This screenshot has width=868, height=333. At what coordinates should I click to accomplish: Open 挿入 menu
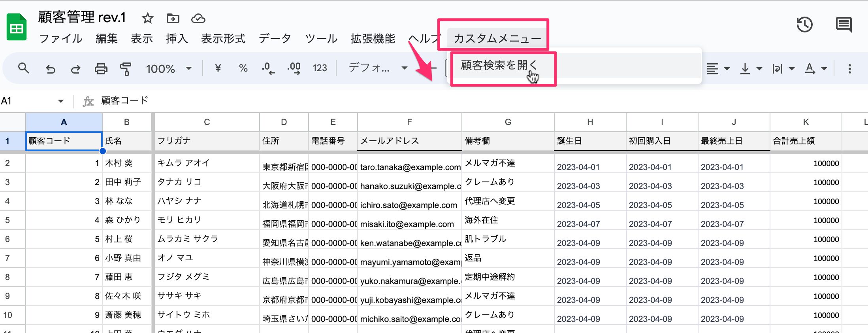pos(177,38)
